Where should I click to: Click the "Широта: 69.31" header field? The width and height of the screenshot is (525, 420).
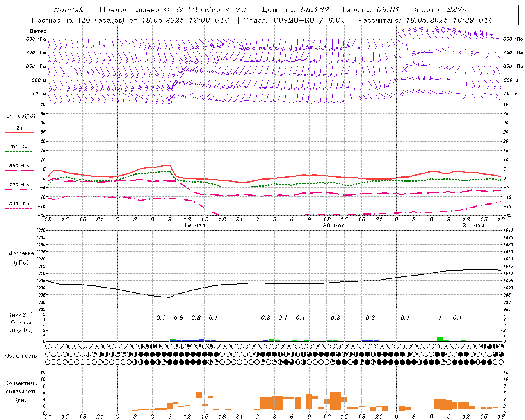pos(370,10)
